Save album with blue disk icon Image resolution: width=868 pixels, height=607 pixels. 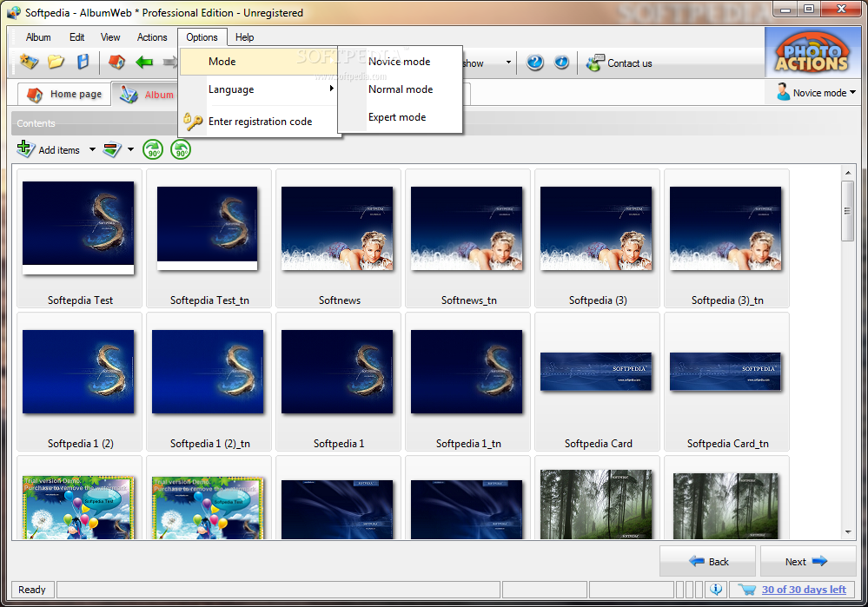coord(83,62)
